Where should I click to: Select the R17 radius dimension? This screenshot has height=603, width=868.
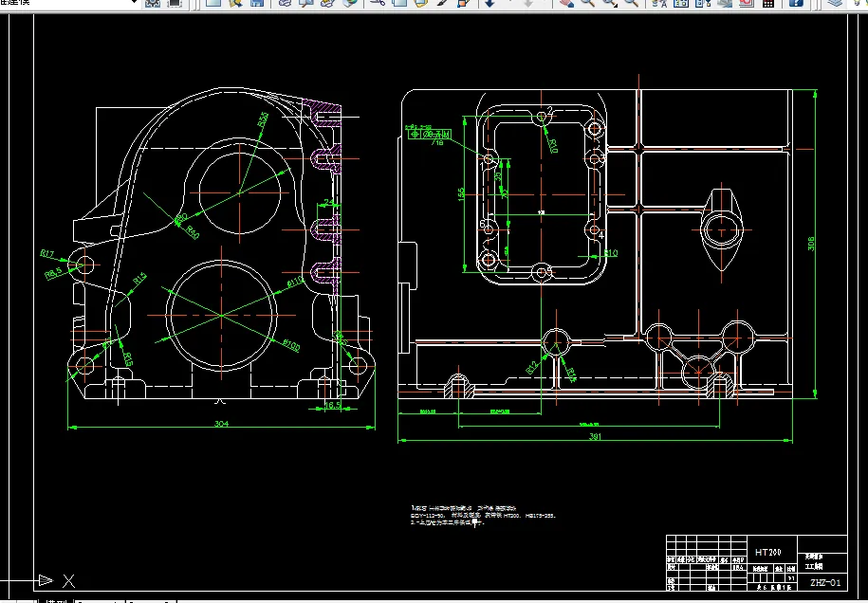coord(47,253)
